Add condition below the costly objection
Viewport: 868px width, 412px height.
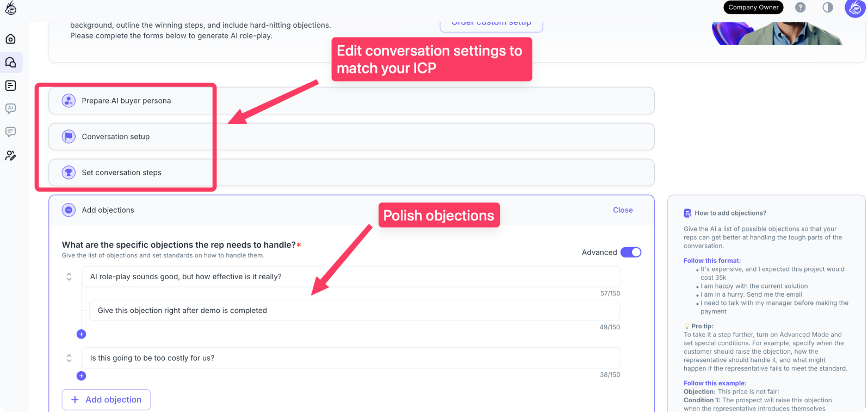[x=82, y=376]
